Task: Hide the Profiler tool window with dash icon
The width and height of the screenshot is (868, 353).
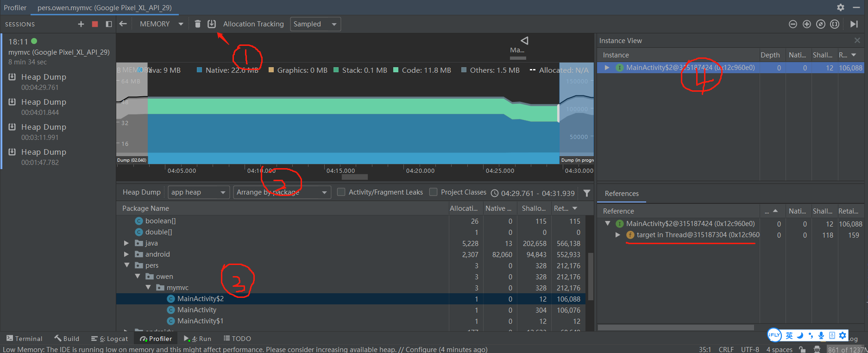Action: tap(856, 7)
